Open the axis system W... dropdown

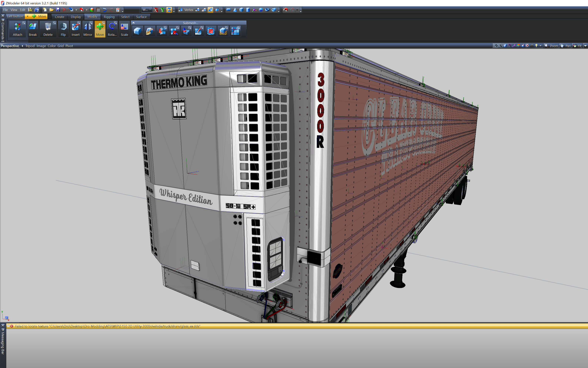coord(147,10)
